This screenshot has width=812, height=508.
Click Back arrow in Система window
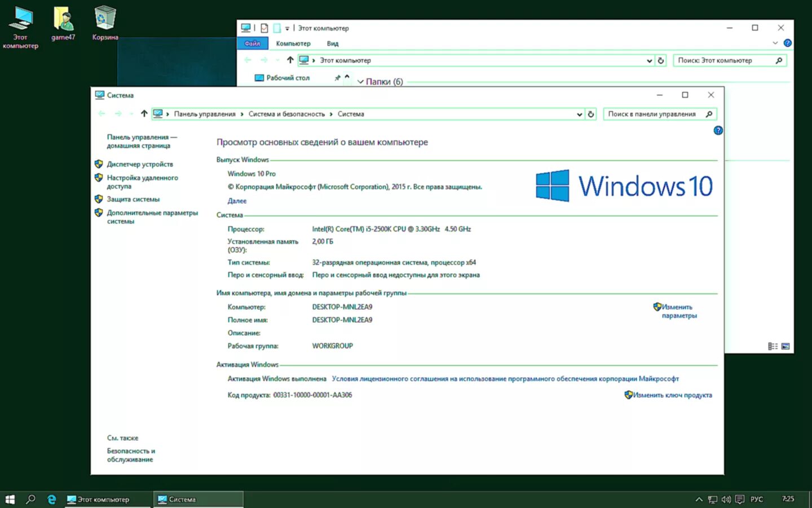101,114
